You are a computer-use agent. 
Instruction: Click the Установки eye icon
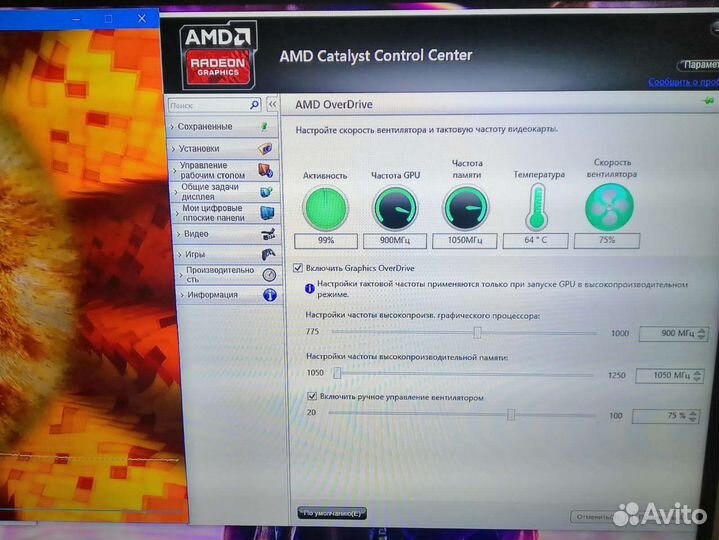(265, 149)
